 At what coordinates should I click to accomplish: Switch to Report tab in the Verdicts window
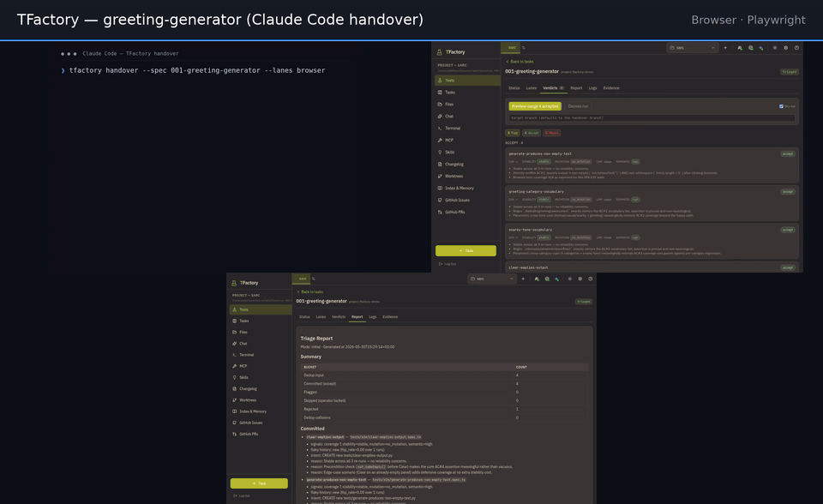click(x=576, y=88)
